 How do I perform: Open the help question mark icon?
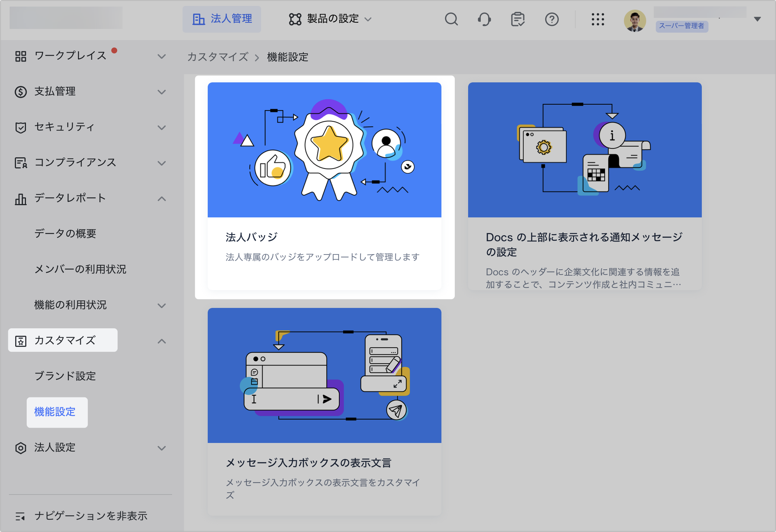tap(552, 19)
